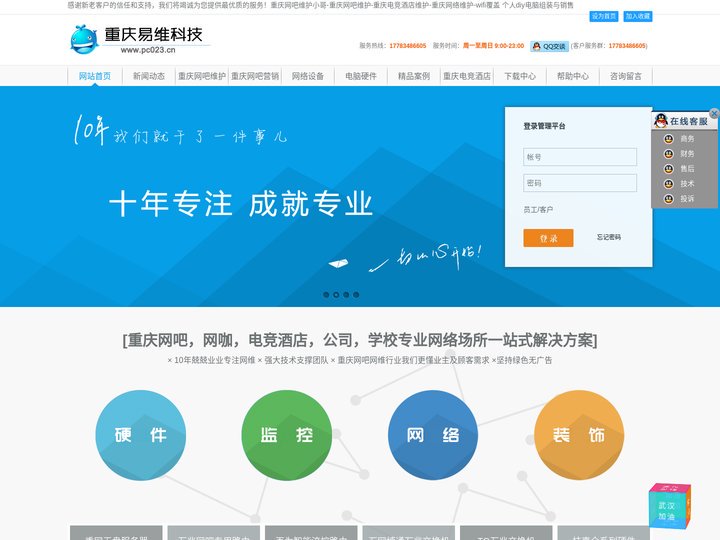
Task: Open 咨询留言 navigation item
Action: click(x=626, y=76)
